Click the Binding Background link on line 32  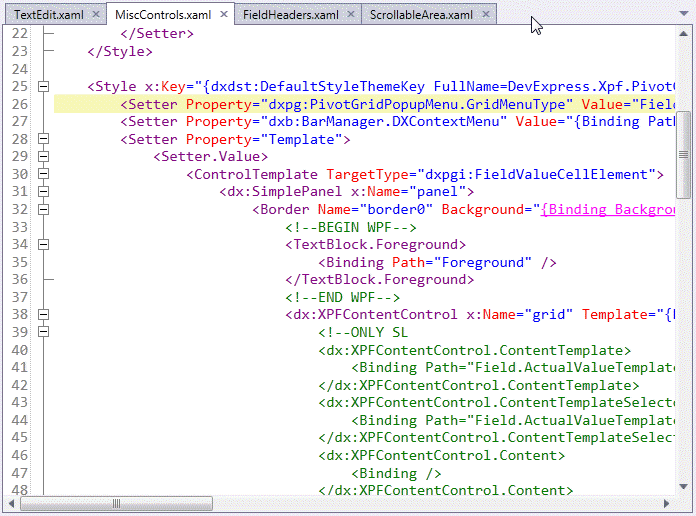pyautogui.click(x=608, y=210)
